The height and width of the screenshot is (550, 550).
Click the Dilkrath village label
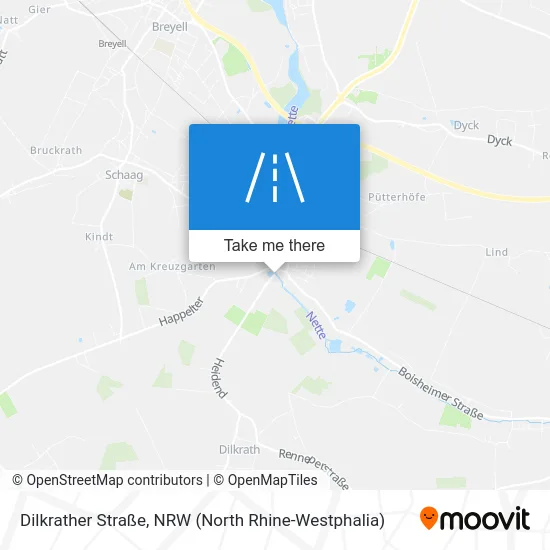point(239,449)
